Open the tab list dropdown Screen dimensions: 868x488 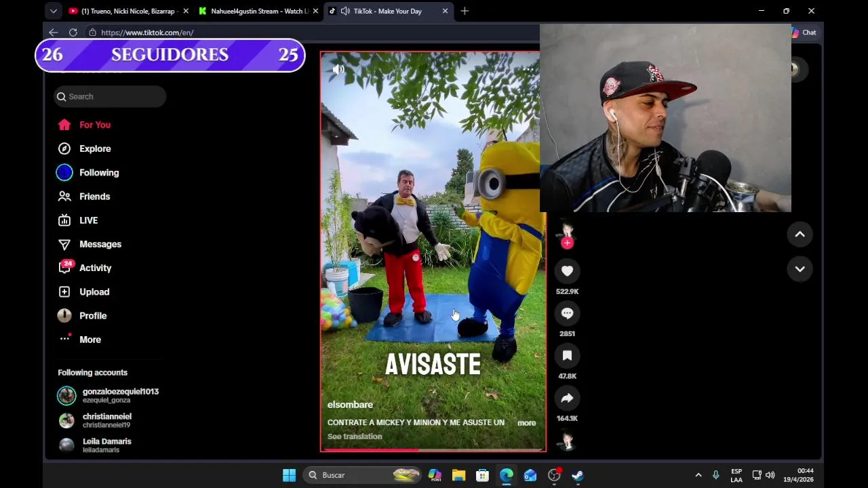click(x=53, y=11)
